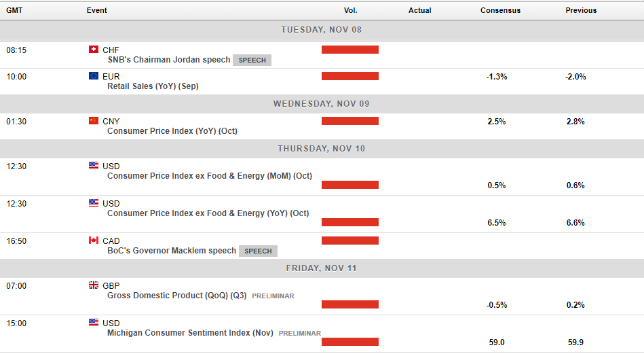
Task: Open SNB's Chairman Jordan speech event
Action: [168, 60]
